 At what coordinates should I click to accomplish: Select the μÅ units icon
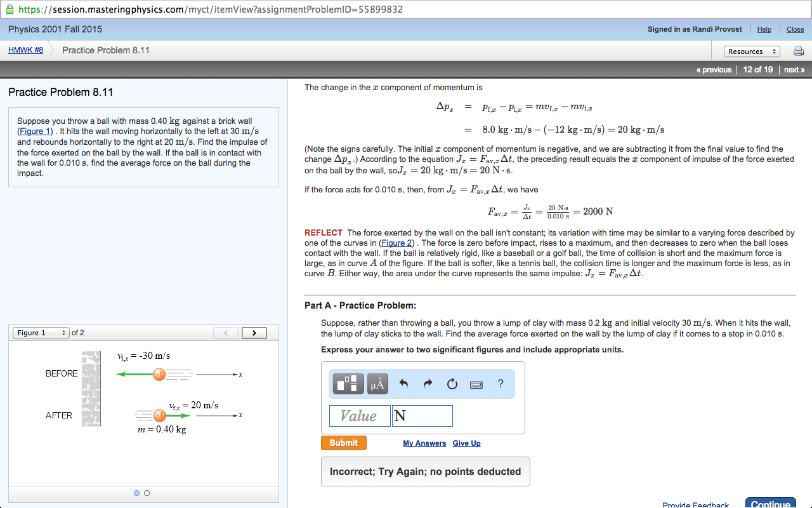pyautogui.click(x=377, y=383)
